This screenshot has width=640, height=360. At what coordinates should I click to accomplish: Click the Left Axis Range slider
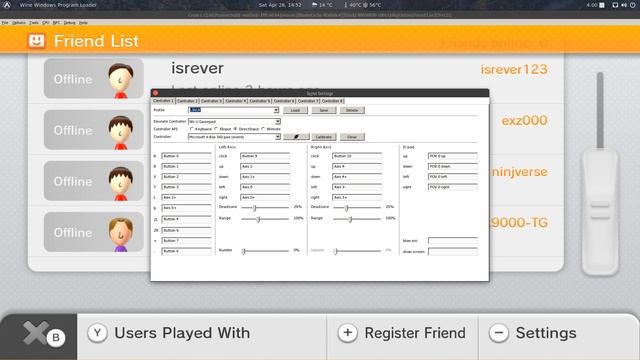pyautogui.click(x=265, y=219)
